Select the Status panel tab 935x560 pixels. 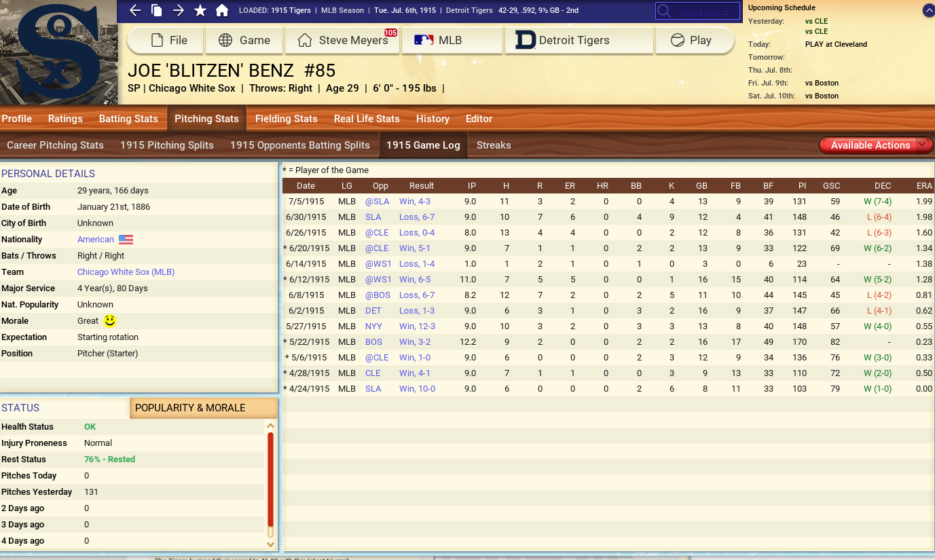coord(65,408)
